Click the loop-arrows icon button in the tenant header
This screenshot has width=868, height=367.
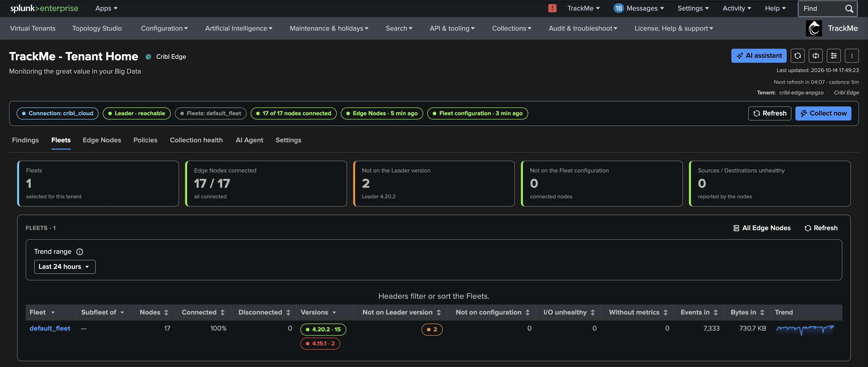pyautogui.click(x=816, y=55)
